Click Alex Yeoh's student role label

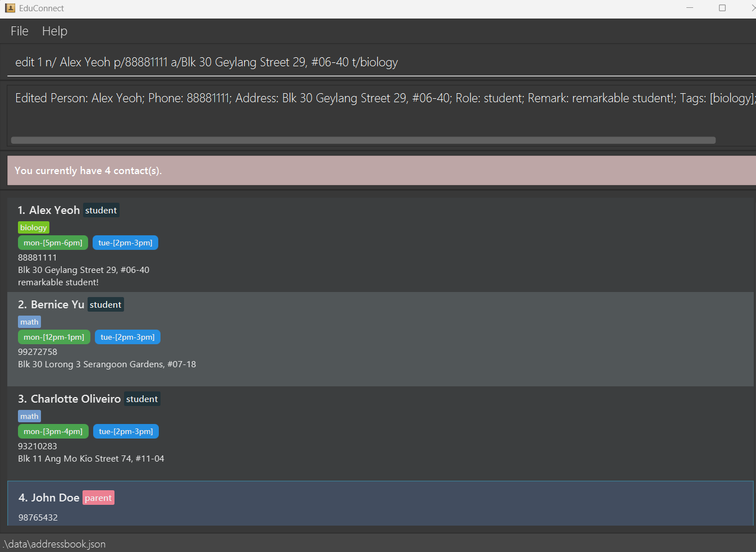[101, 211]
